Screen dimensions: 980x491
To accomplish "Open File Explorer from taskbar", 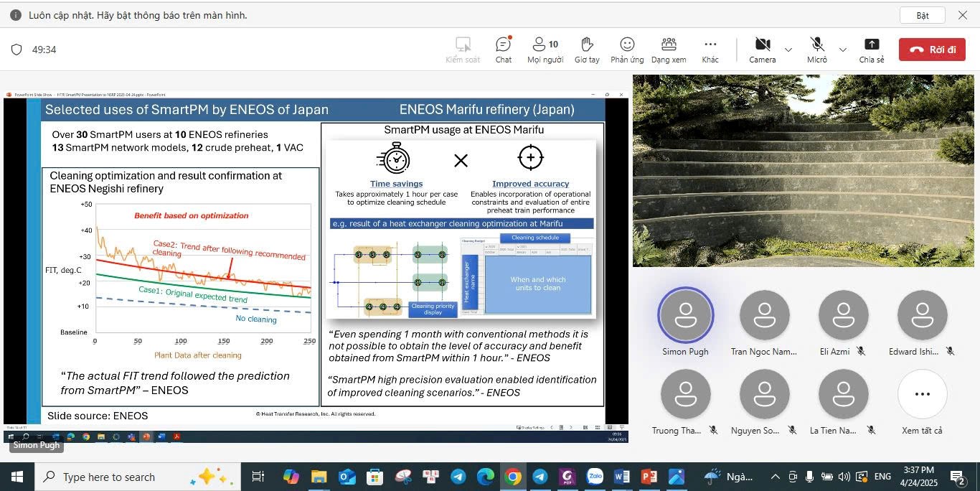I will (x=319, y=477).
